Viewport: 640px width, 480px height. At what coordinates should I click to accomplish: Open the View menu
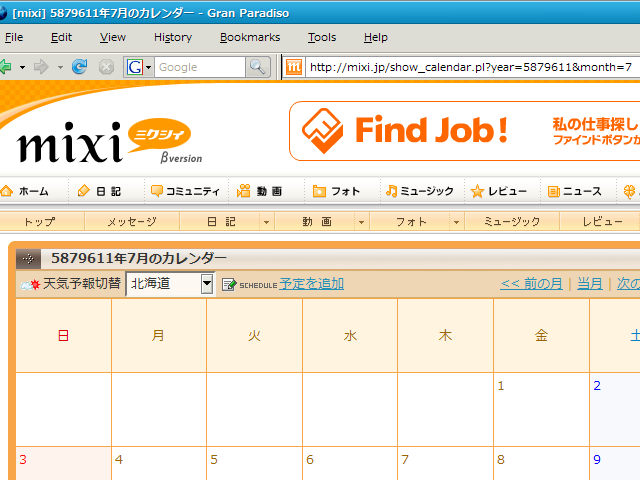pyautogui.click(x=113, y=38)
